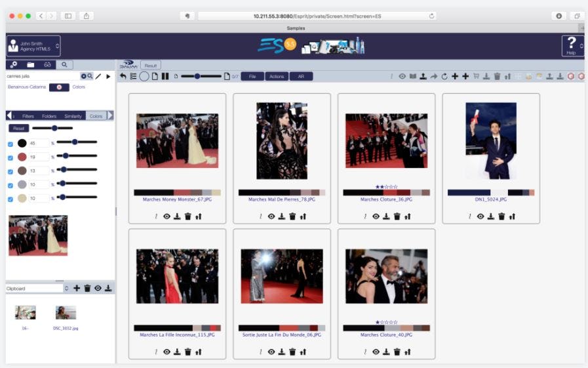The width and height of the screenshot is (588, 368).
Task: Toggle the red color checkbox
Action: click(x=10, y=158)
